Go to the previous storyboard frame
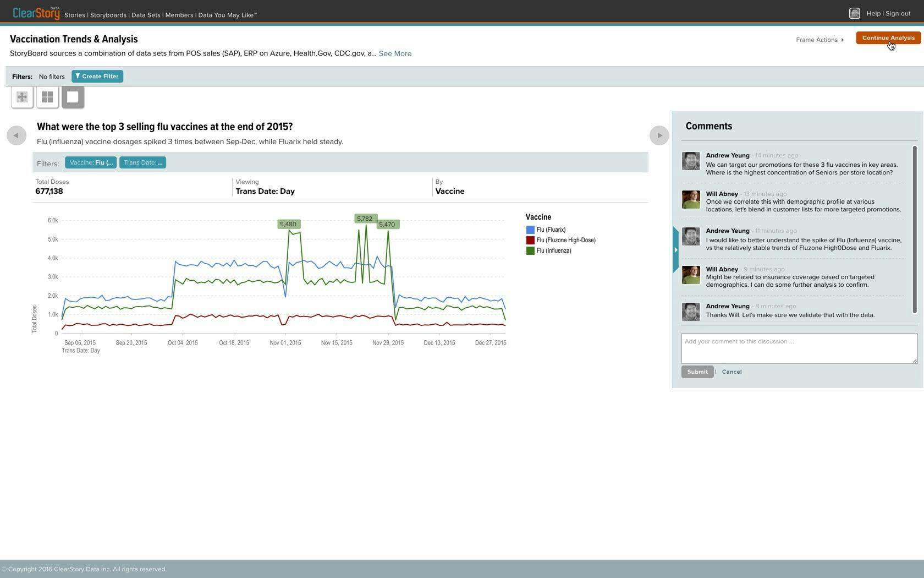Viewport: 924px width, 578px height. 16,135
